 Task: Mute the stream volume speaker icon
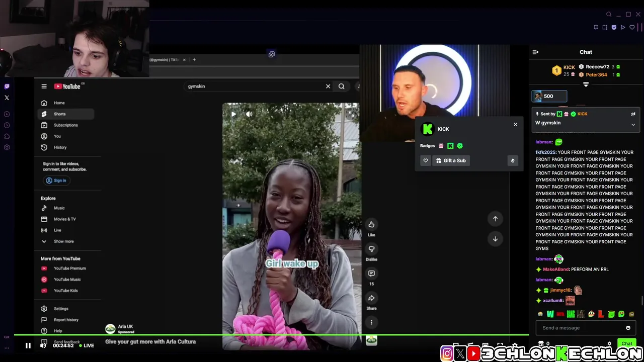tap(43, 345)
